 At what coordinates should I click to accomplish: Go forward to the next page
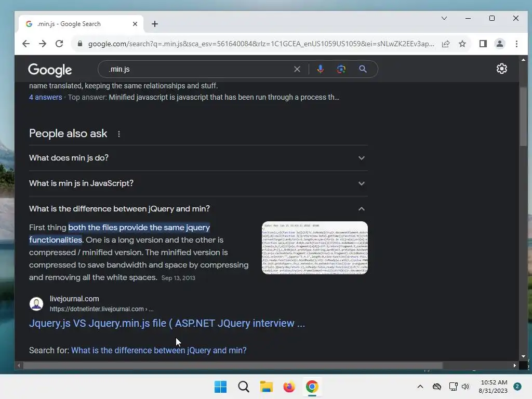pos(43,44)
